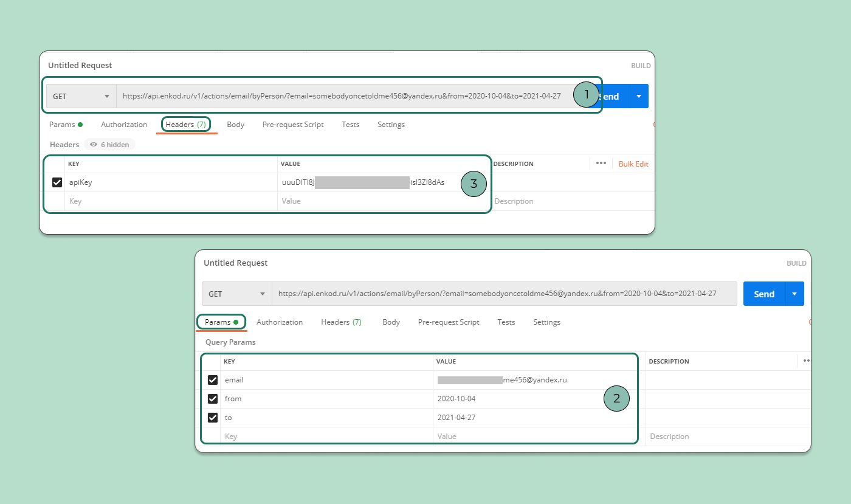Image resolution: width=851 pixels, height=504 pixels.
Task: Uncheck the to param checkbox
Action: click(x=213, y=418)
